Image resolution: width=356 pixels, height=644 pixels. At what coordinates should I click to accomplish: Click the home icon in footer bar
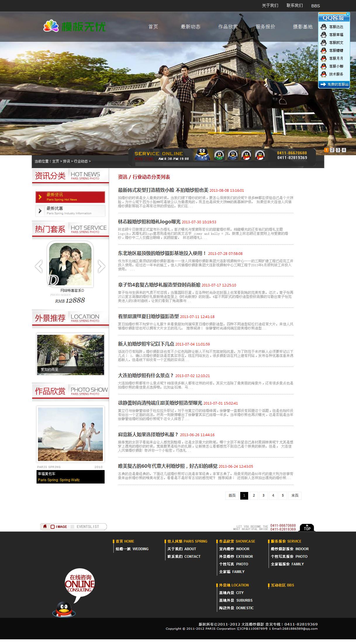tap(45, 526)
